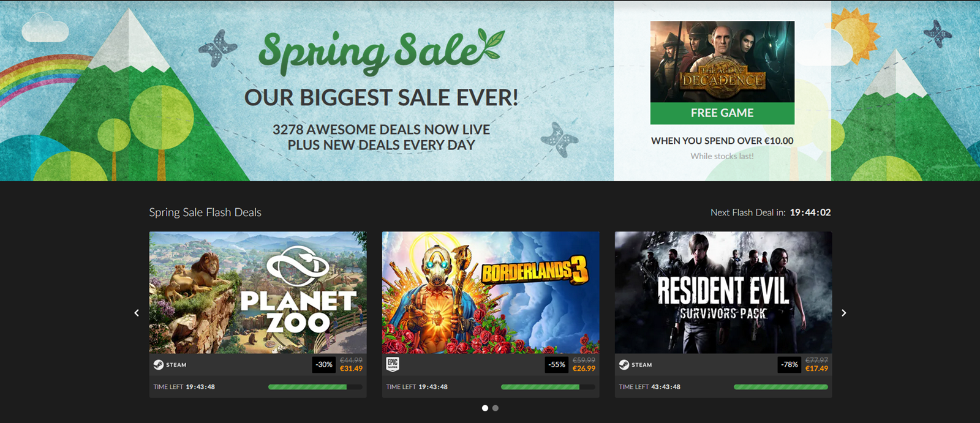The image size is (980, 423).
Task: Click the Steam icon under Resident Evil
Action: [624, 364]
